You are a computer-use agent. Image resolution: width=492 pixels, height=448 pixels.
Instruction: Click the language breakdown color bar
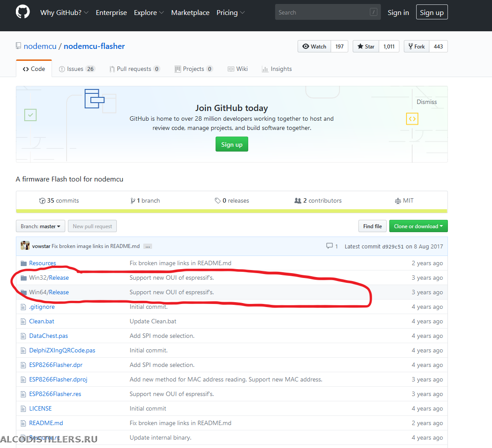pyautogui.click(x=231, y=211)
